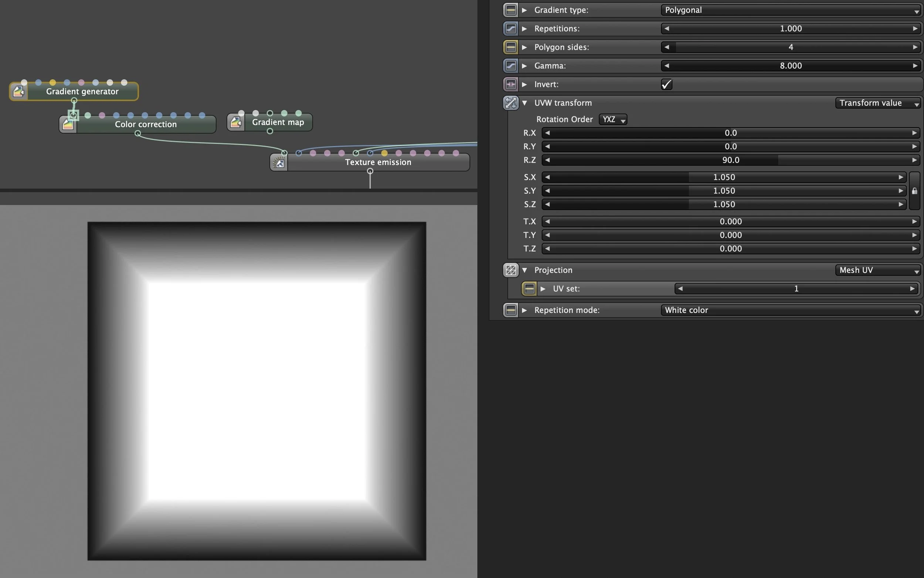Image resolution: width=924 pixels, height=578 pixels.
Task: Collapse the UVW transform section
Action: pyautogui.click(x=524, y=103)
